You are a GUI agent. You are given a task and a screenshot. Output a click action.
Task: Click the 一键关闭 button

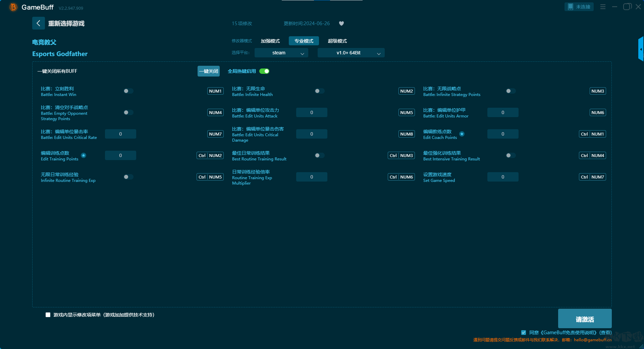click(x=209, y=71)
